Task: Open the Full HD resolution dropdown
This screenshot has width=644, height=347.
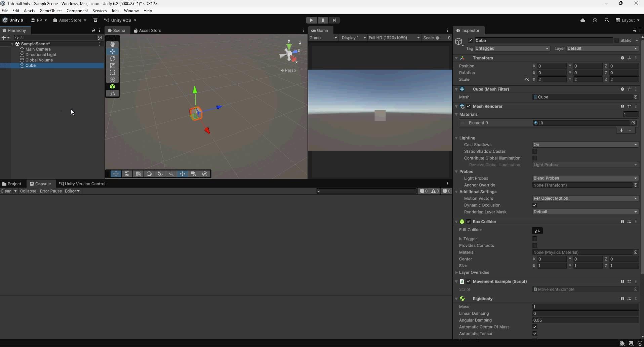Action: pyautogui.click(x=394, y=38)
